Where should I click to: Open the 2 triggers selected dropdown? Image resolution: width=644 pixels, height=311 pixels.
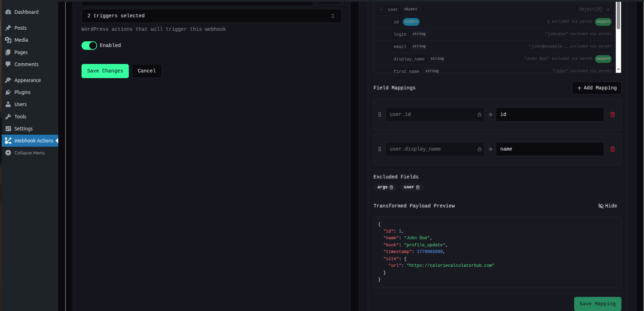pos(211,16)
